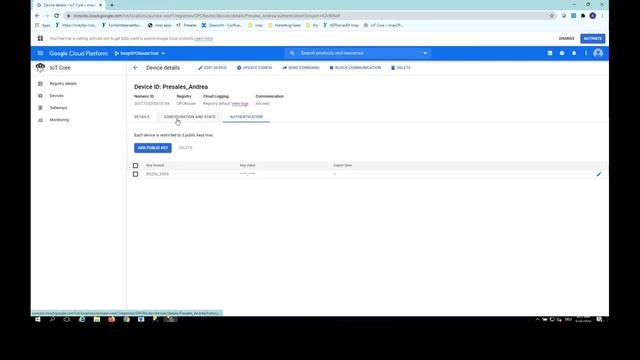The height and width of the screenshot is (360, 640).
Task: Switch to Configuration and State tab
Action: click(x=189, y=117)
